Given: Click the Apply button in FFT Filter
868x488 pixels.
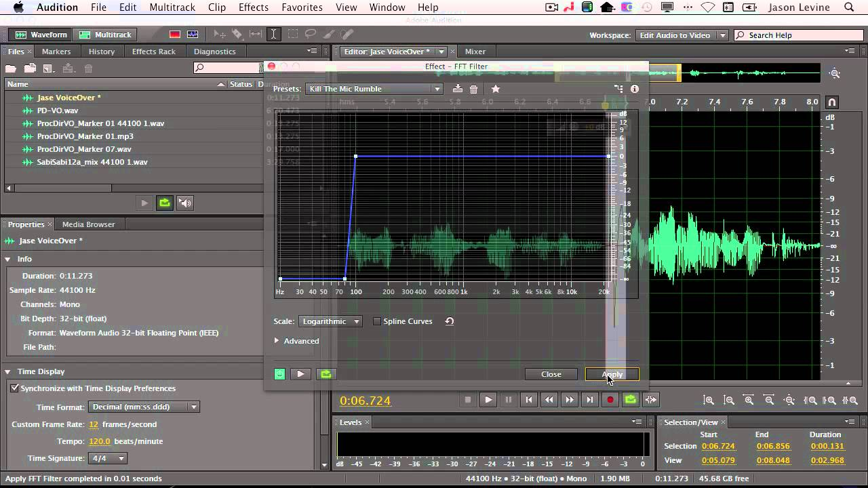Looking at the screenshot, I should [x=612, y=373].
